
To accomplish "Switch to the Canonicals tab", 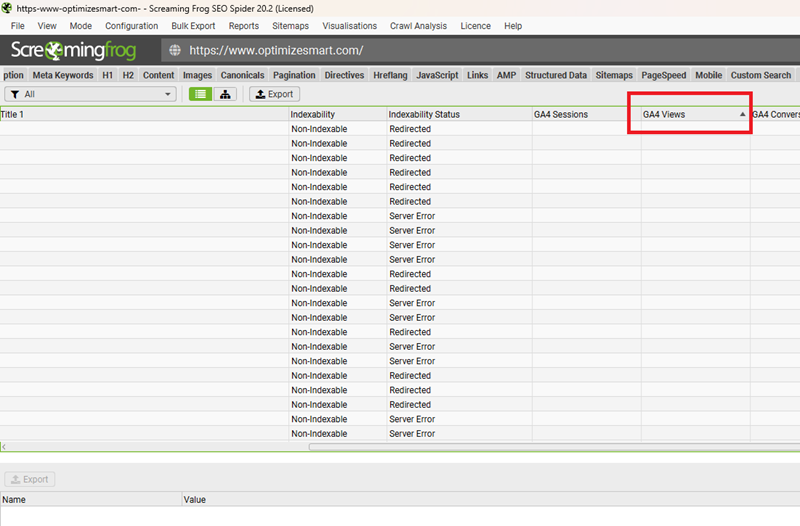I will click(x=242, y=75).
